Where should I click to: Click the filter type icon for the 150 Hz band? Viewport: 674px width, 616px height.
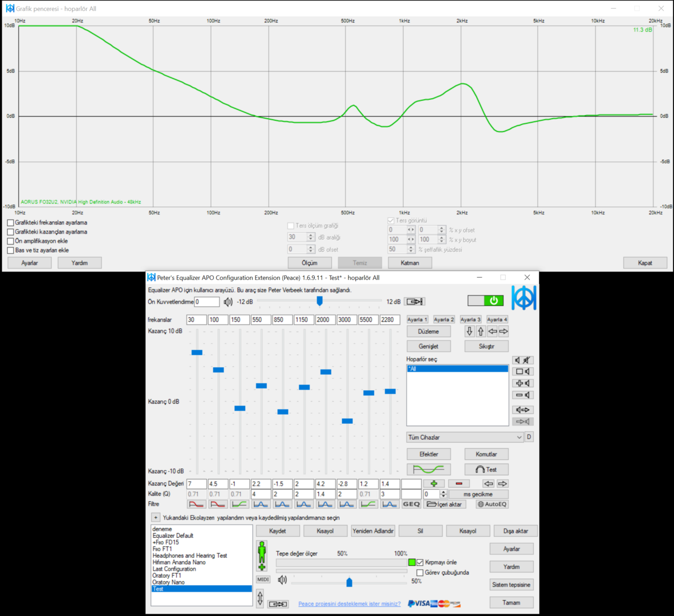pos(239,504)
